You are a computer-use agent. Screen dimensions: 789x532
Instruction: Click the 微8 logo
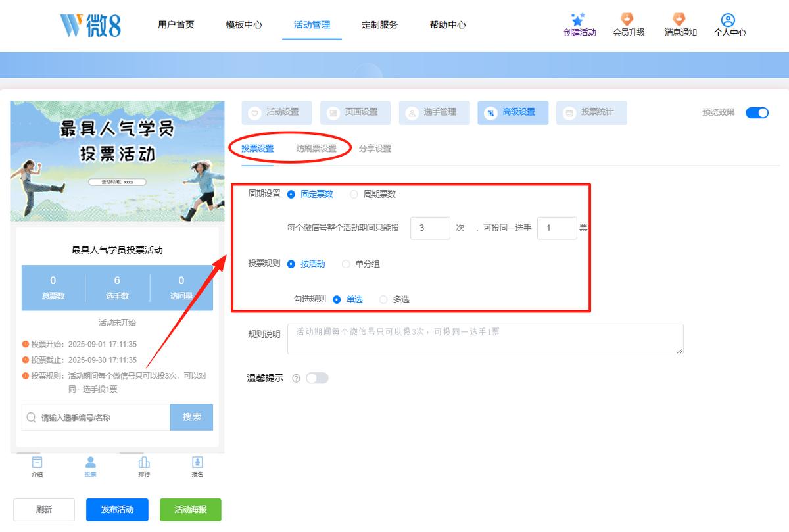90,25
